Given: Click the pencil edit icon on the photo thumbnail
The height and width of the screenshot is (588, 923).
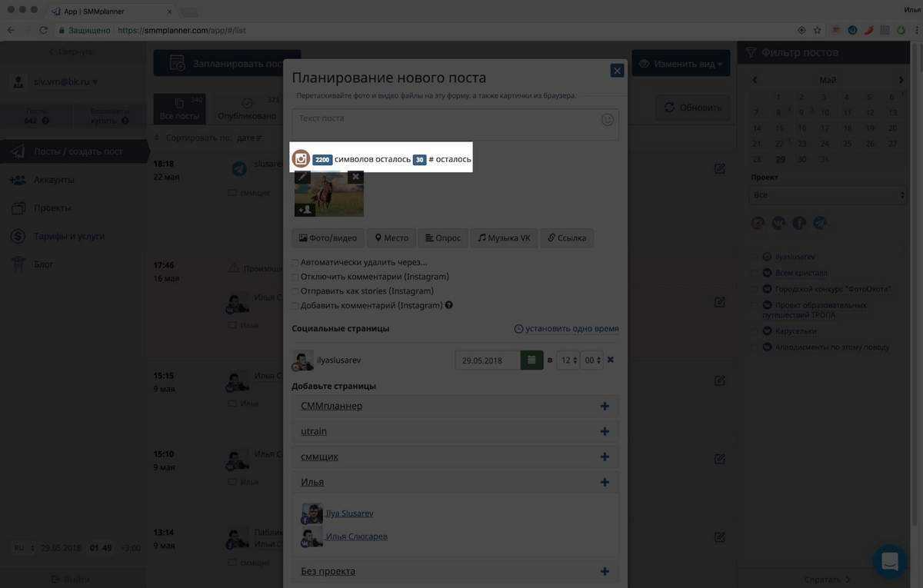Looking at the screenshot, I should 303,177.
